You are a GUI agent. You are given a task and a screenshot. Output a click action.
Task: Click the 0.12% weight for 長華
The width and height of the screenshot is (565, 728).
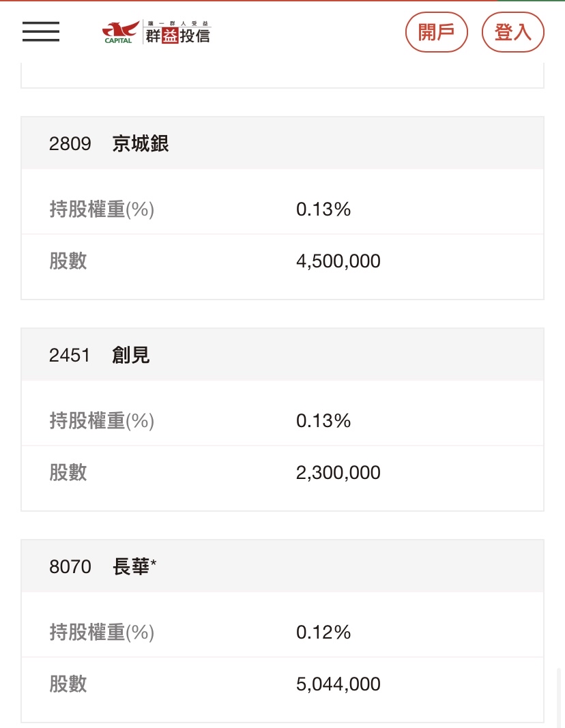pos(323,632)
